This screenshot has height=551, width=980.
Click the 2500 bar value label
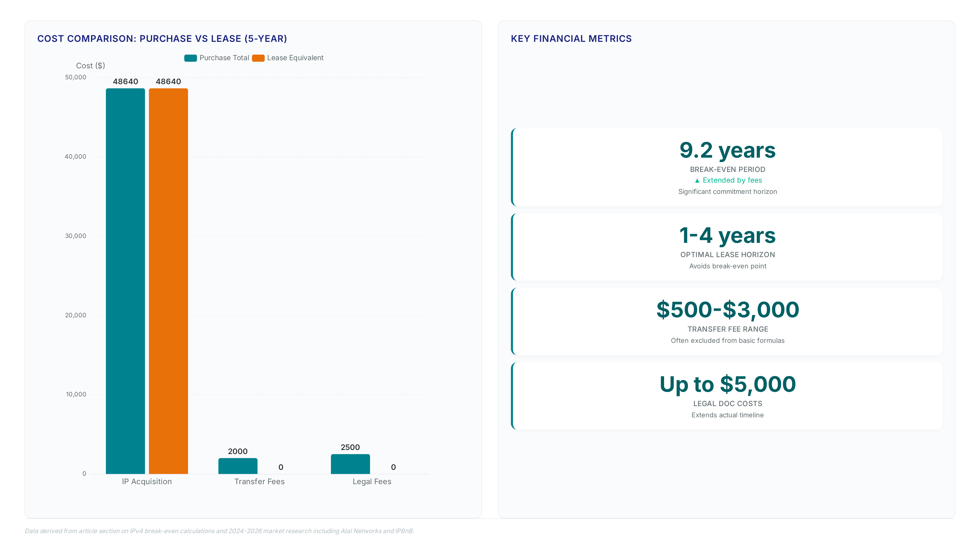pyautogui.click(x=350, y=447)
